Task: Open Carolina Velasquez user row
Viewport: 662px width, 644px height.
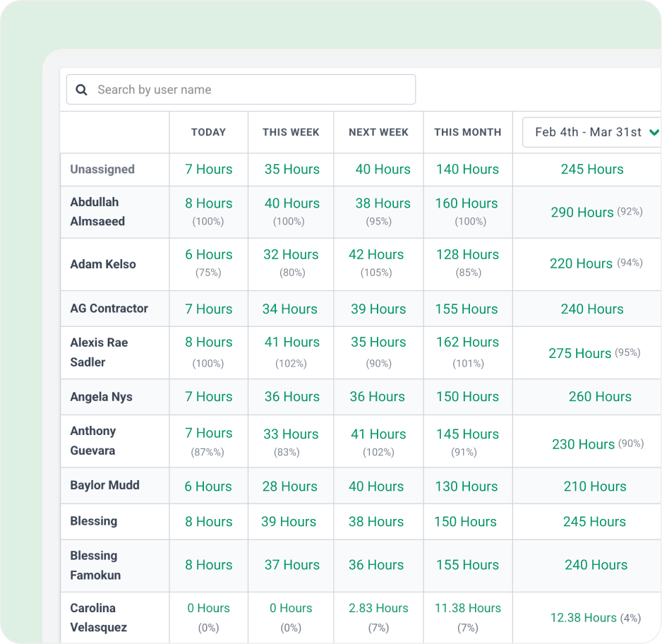Action: pyautogui.click(x=98, y=617)
